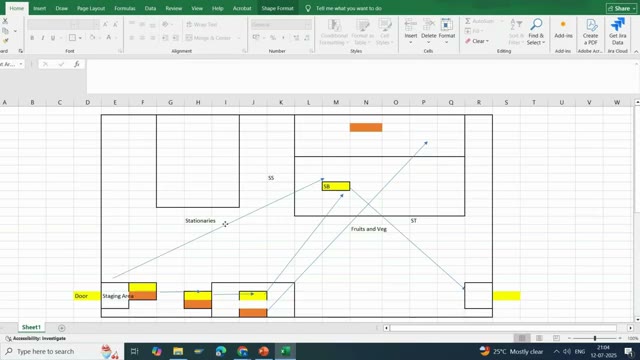Add a new sheet with plus icon

pyautogui.click(x=62, y=328)
